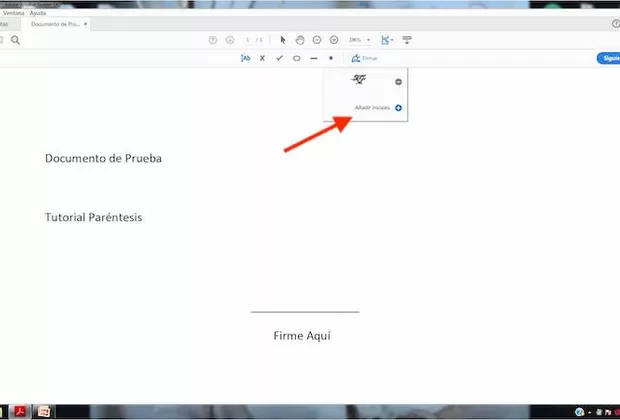Click the Tutorial Paréntesis text
This screenshot has width=620, height=420.
93,217
